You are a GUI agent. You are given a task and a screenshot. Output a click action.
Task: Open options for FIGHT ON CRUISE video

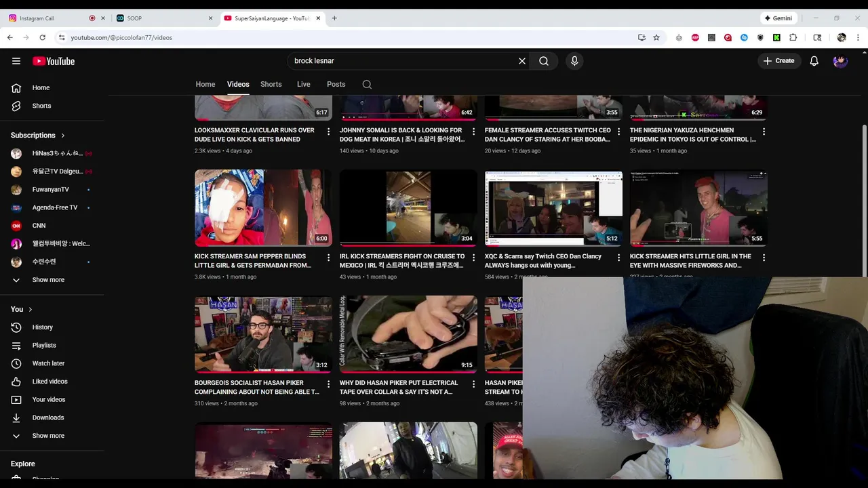[473, 258]
